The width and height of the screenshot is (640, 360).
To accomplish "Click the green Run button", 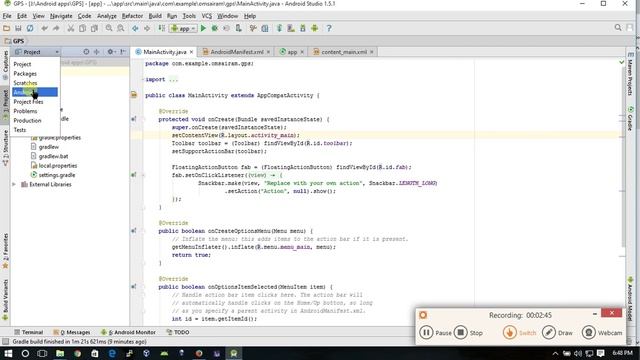I will point(203,28).
